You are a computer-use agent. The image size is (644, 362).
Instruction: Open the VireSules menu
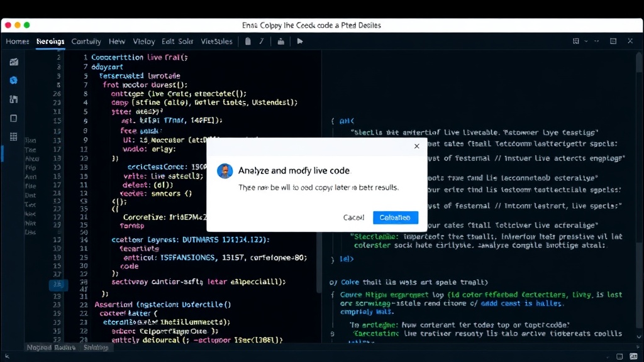click(x=216, y=41)
